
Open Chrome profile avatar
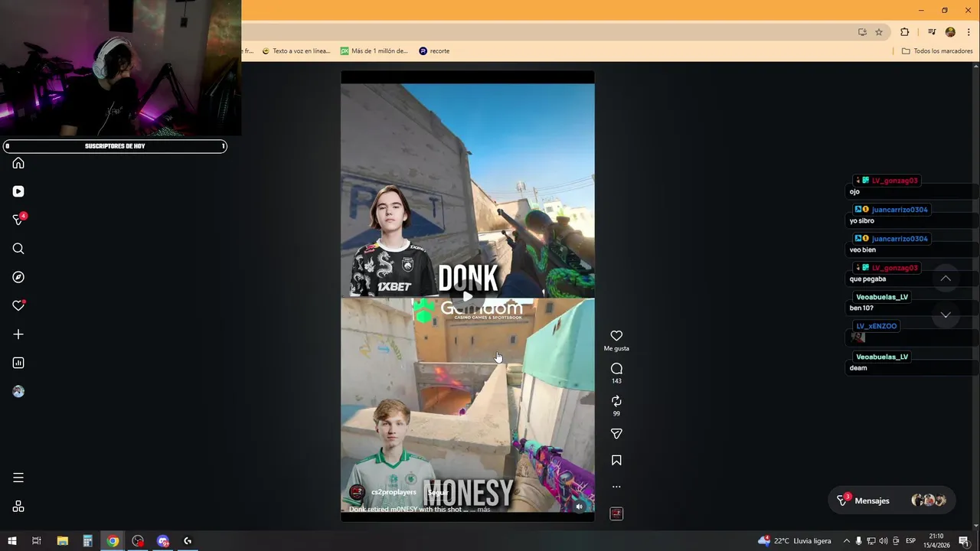[x=950, y=32]
